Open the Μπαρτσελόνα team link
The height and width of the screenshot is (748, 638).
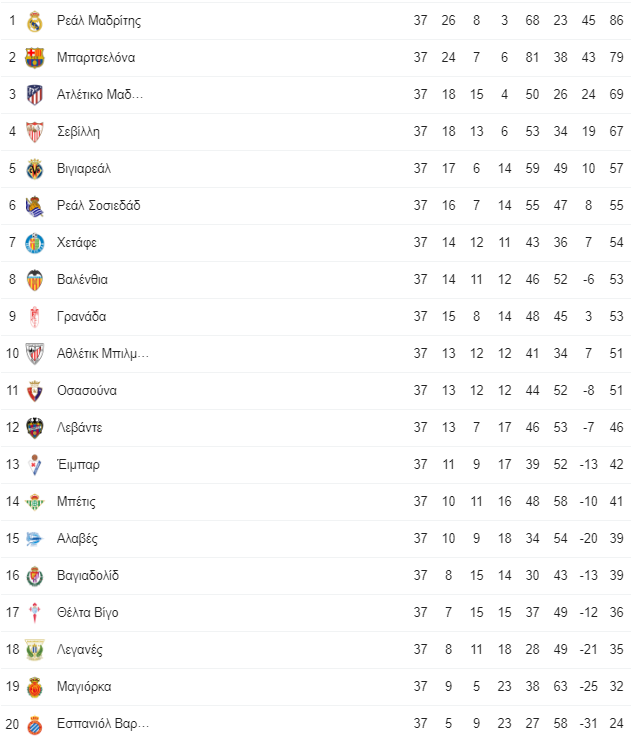click(x=96, y=57)
